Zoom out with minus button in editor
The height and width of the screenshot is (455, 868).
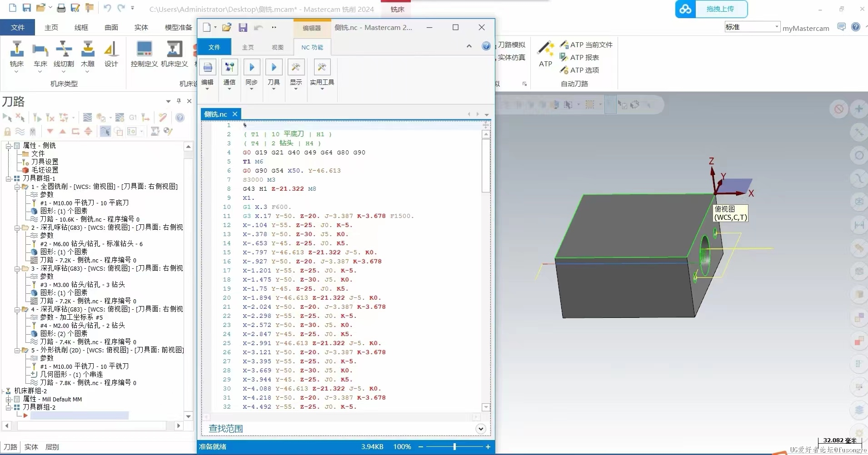pyautogui.click(x=421, y=447)
